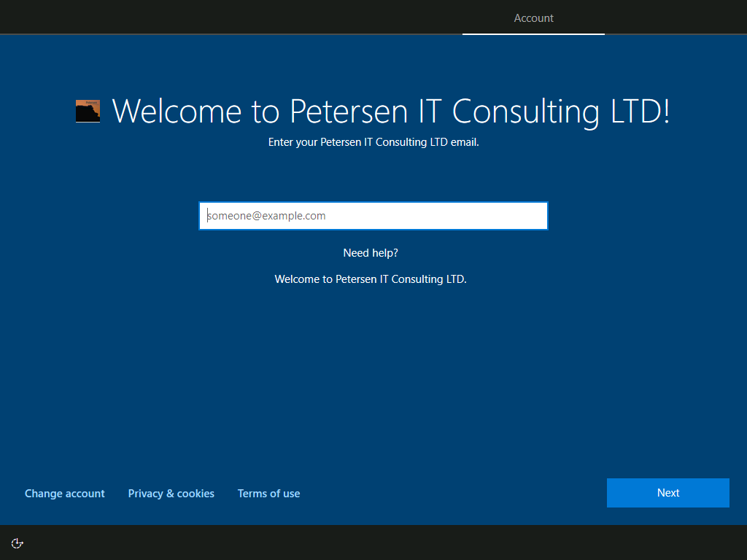
Task: Focus the email address input field
Action: point(373,216)
